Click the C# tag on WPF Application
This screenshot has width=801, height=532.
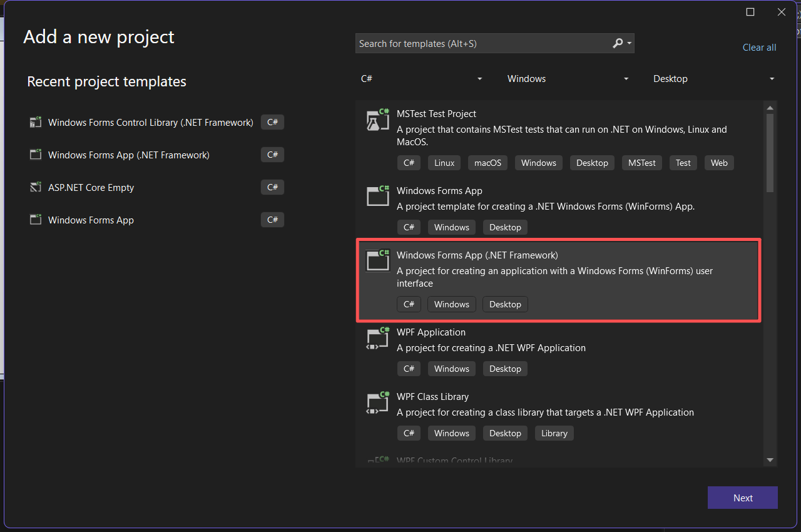click(409, 369)
